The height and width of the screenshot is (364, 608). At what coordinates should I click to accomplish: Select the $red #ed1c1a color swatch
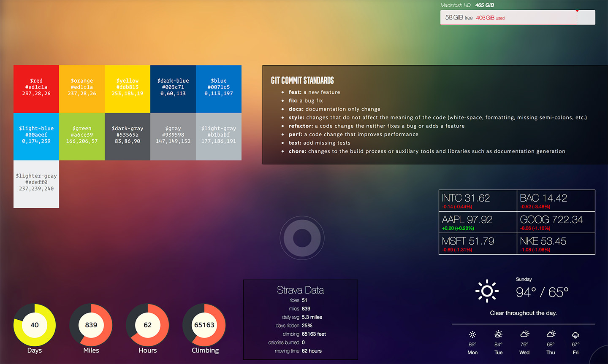click(36, 89)
